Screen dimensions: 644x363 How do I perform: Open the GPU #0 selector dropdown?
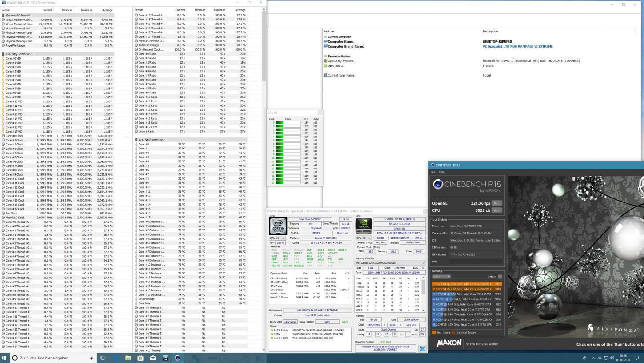364,238
